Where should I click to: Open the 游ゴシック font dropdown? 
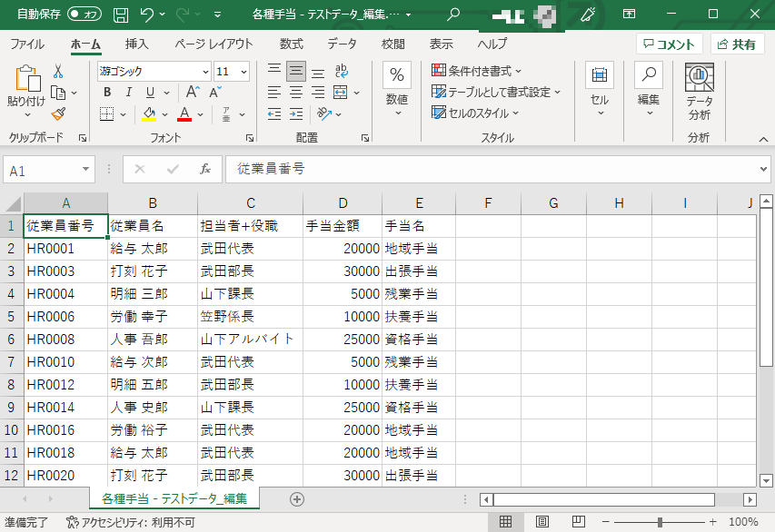[152, 71]
